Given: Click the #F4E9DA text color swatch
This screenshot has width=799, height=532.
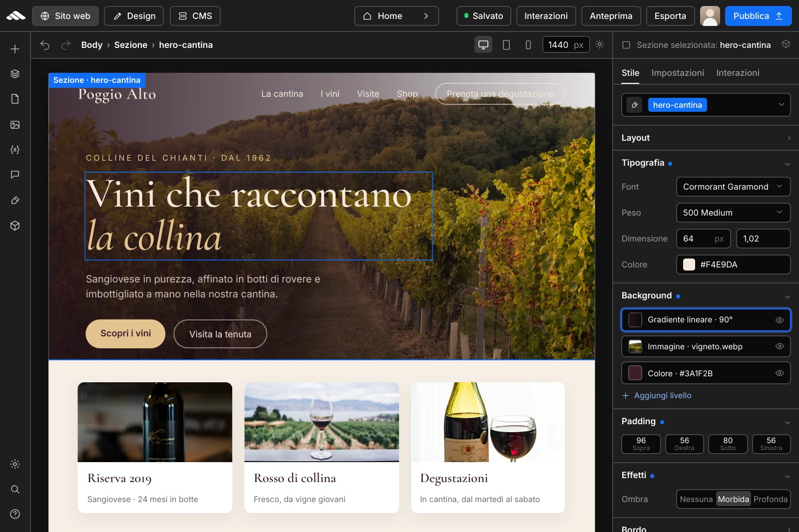Looking at the screenshot, I should click(x=689, y=265).
